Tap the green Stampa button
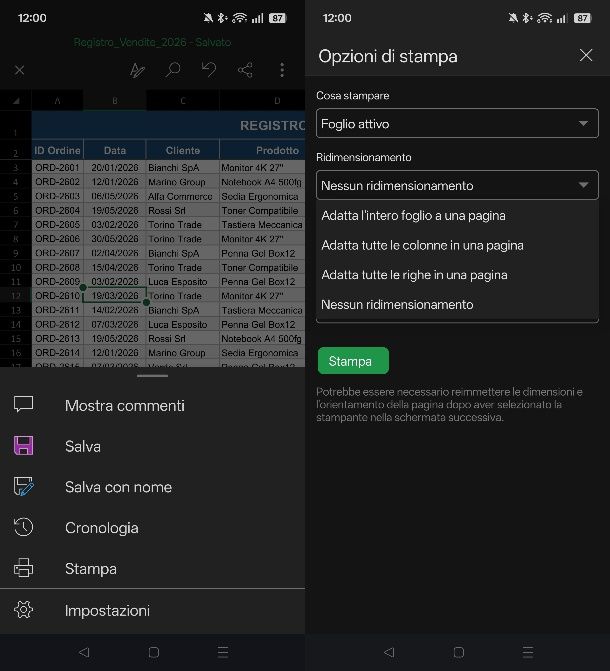The width and height of the screenshot is (610, 671). click(353, 361)
